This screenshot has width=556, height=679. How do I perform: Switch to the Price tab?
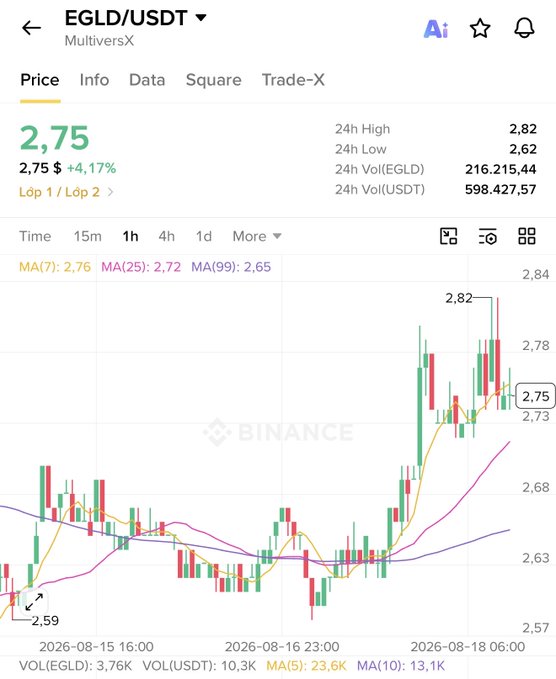point(40,80)
